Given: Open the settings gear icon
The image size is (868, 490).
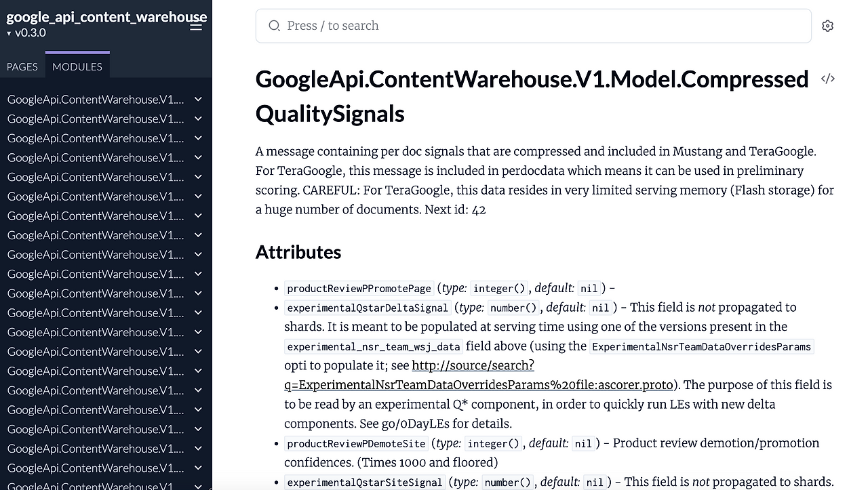Looking at the screenshot, I should click(x=827, y=26).
